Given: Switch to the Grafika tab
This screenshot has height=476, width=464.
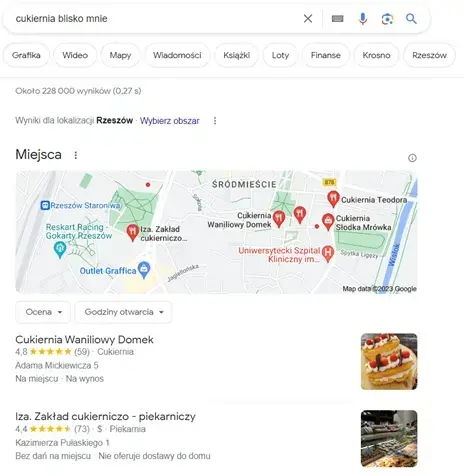Looking at the screenshot, I should [26, 55].
